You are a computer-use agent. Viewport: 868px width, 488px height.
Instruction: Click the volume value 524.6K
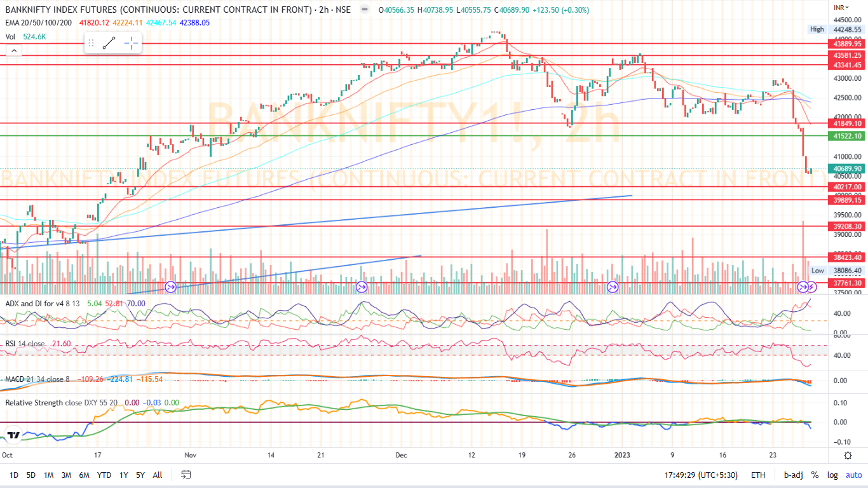point(34,37)
